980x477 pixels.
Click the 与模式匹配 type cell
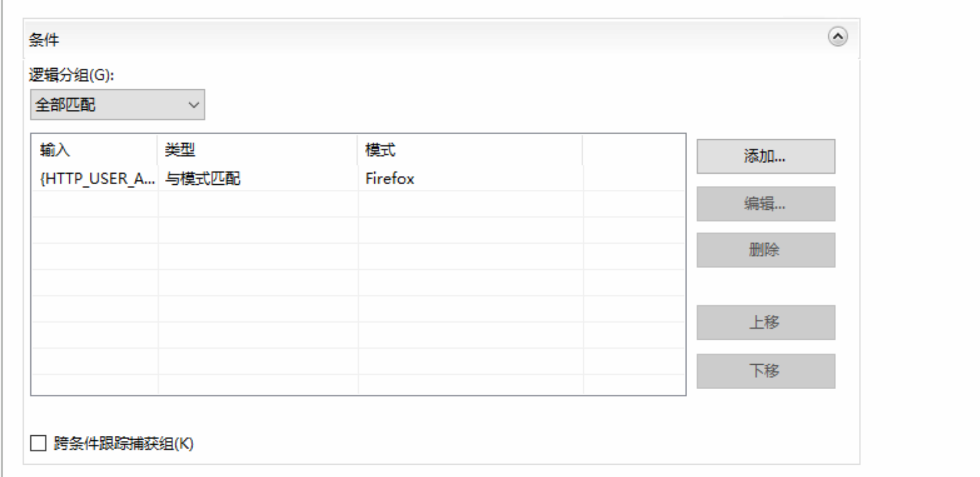(x=203, y=178)
